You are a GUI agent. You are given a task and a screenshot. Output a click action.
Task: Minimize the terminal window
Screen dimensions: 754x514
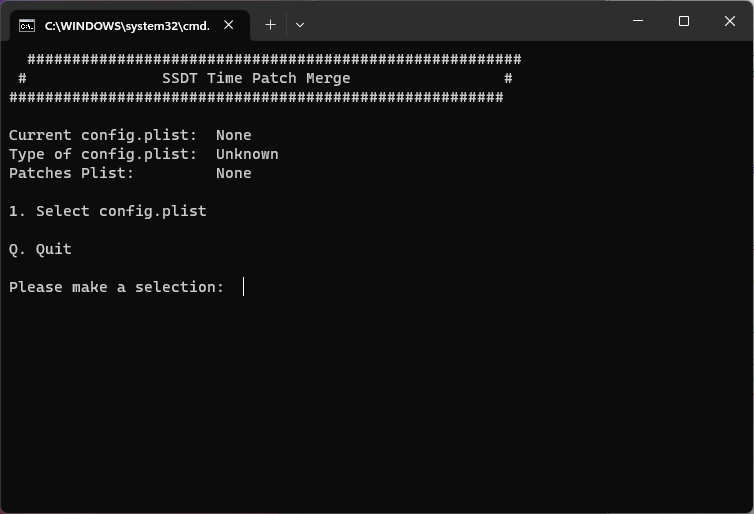point(638,21)
